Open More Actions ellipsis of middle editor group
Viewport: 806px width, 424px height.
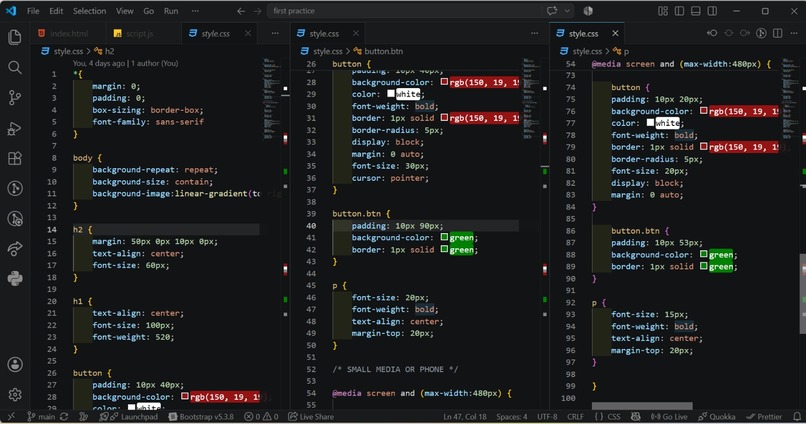[535, 33]
